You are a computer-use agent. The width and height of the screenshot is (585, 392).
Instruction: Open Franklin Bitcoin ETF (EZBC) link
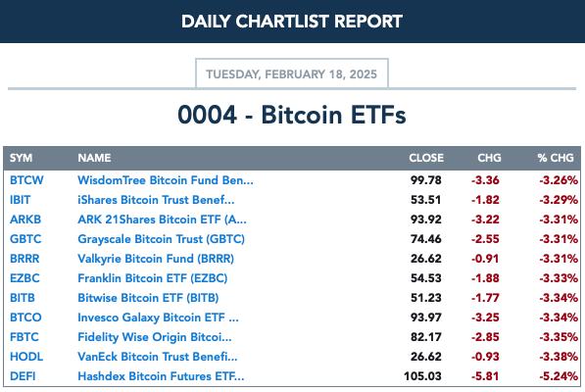coord(153,278)
